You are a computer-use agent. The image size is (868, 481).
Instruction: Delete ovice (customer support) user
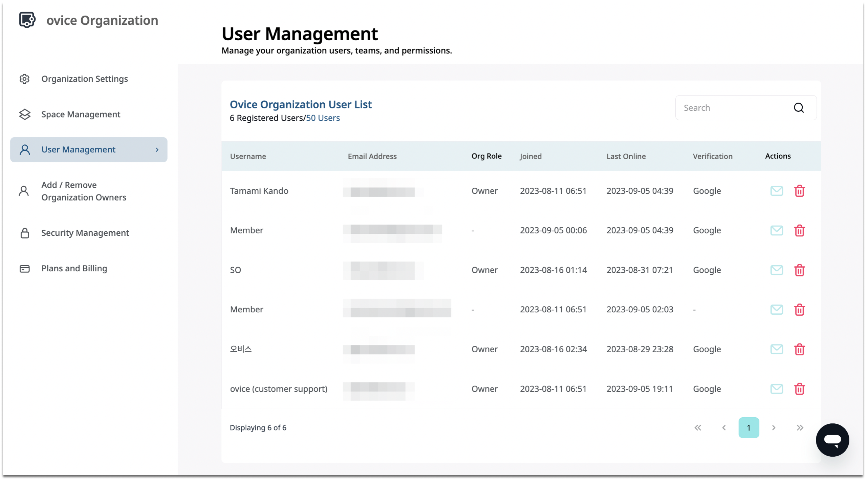(799, 389)
